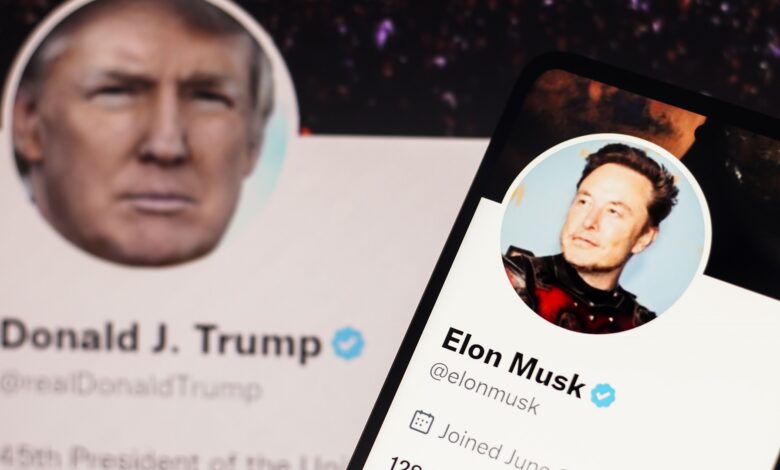This screenshot has width=780, height=470.
Task: Click the blue verified badge beside Donald J. Trump
Action: [348, 344]
